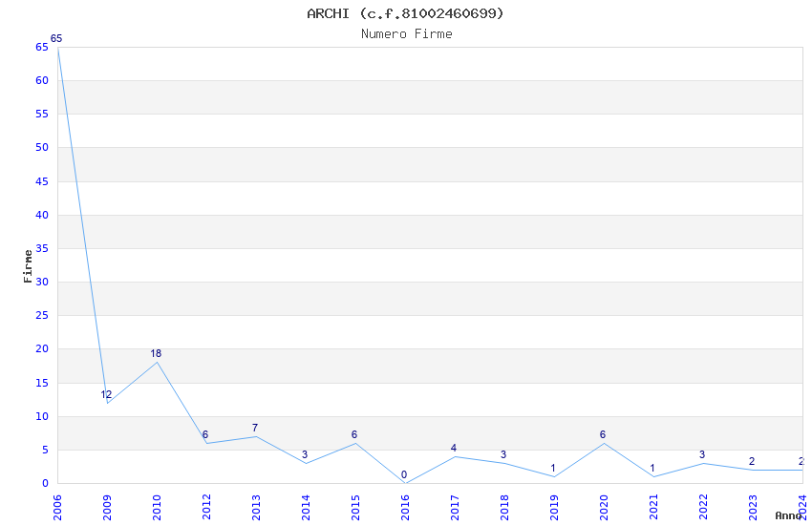Viewport: 812px width, 525px height.
Task: Click the y-axis tick label 10
Action: point(42,417)
